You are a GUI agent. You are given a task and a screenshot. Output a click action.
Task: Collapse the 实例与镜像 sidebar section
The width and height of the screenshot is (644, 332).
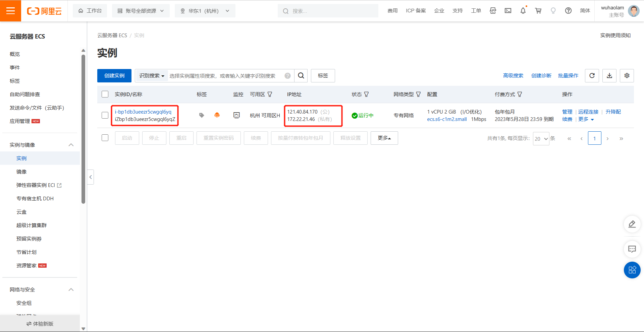(71, 145)
